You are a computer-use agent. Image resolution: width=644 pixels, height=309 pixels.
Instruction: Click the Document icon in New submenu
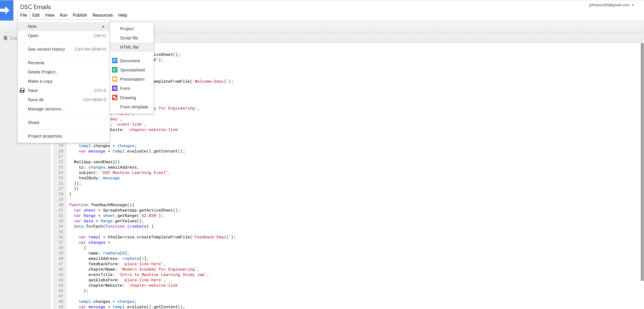click(115, 61)
